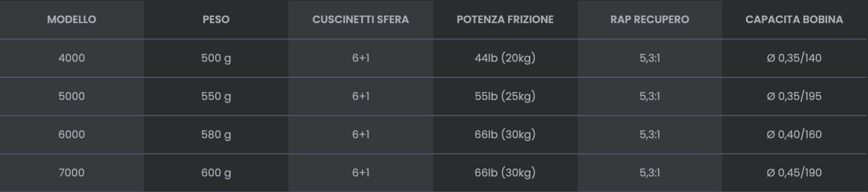The image size is (868, 192).
Task: Click the 580 g weight cell
Action: click(216, 134)
